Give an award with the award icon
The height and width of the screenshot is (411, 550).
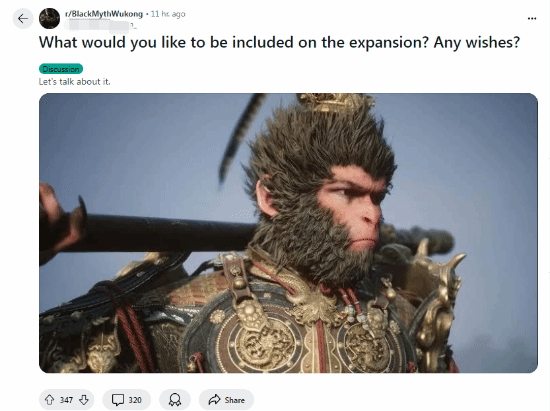175,400
